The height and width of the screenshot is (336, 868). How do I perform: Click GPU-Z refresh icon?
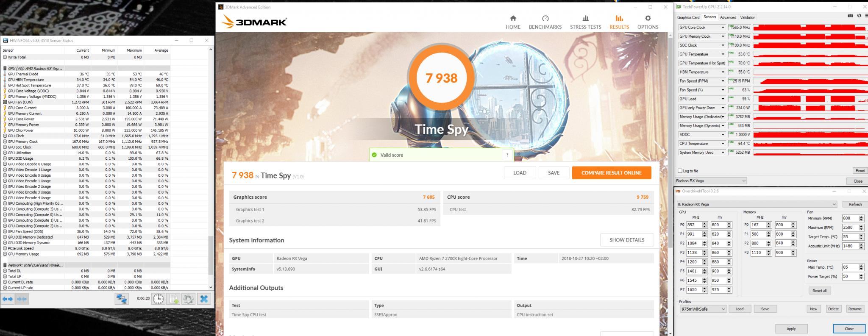tap(859, 16)
